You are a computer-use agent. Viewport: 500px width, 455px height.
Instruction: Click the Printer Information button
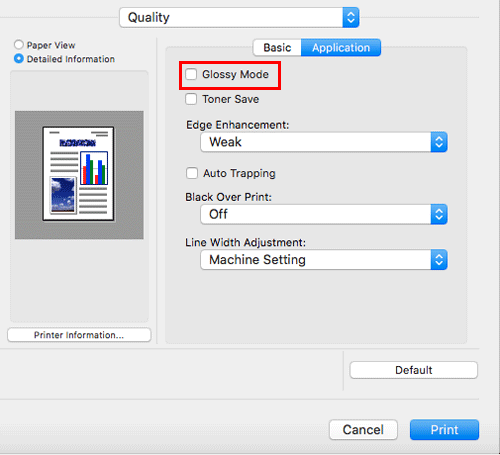click(x=79, y=335)
